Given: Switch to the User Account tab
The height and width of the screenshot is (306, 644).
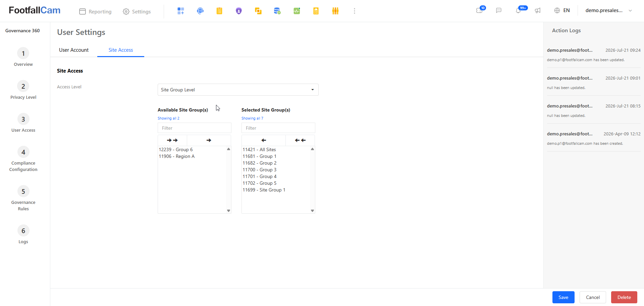Looking at the screenshot, I should click(x=74, y=50).
